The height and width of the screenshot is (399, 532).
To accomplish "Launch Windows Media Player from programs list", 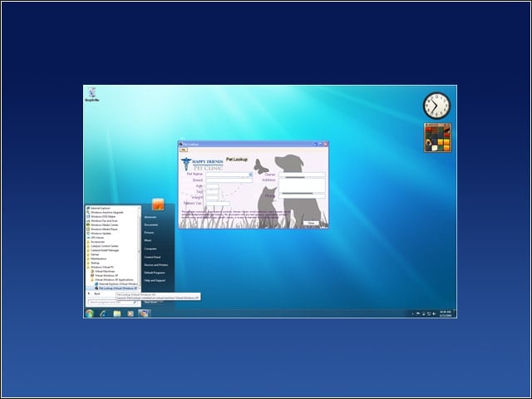I will (x=102, y=229).
